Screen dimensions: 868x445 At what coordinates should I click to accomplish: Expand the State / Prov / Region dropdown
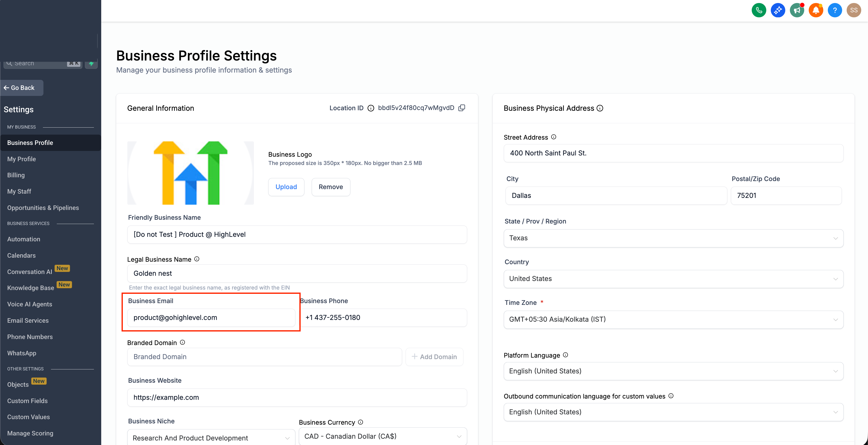673,238
